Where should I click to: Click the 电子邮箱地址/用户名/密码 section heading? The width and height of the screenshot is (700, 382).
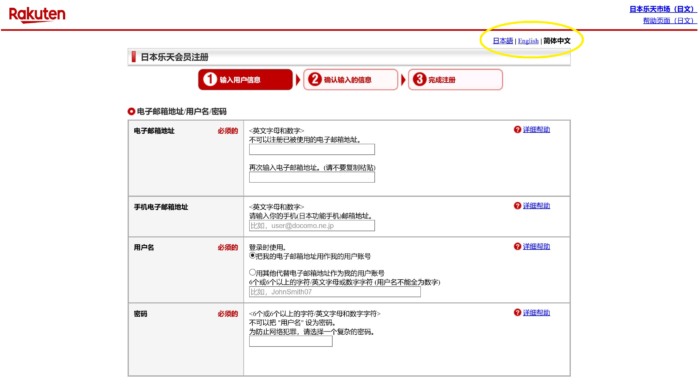182,112
